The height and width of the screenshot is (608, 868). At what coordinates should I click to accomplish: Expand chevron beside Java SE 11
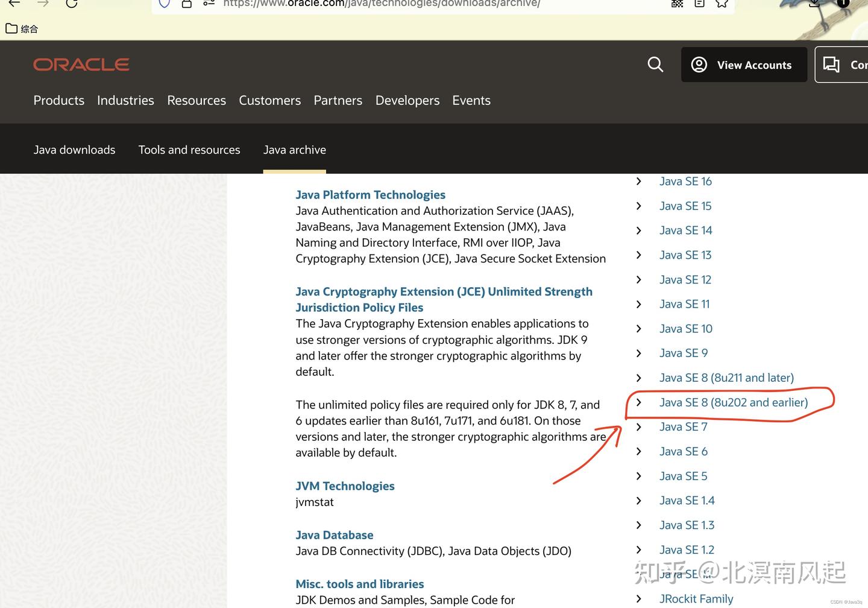pos(639,304)
